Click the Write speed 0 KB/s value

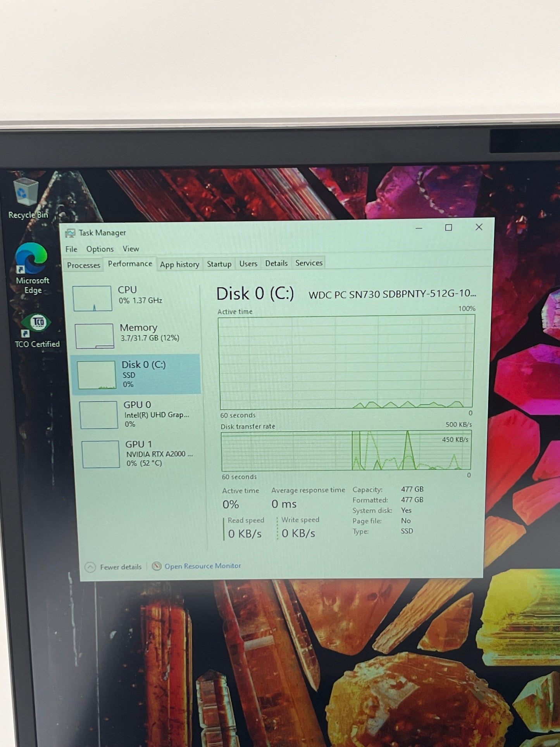click(x=298, y=533)
